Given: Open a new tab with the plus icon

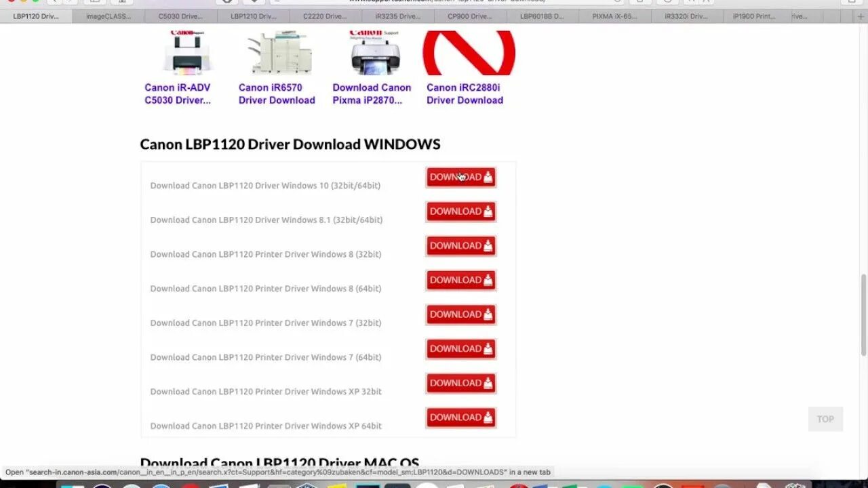Looking at the screenshot, I should coord(861,16).
